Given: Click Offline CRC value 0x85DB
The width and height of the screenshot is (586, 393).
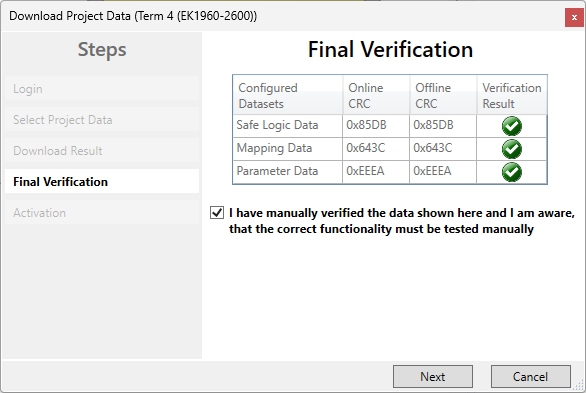Looking at the screenshot, I should pos(443,126).
